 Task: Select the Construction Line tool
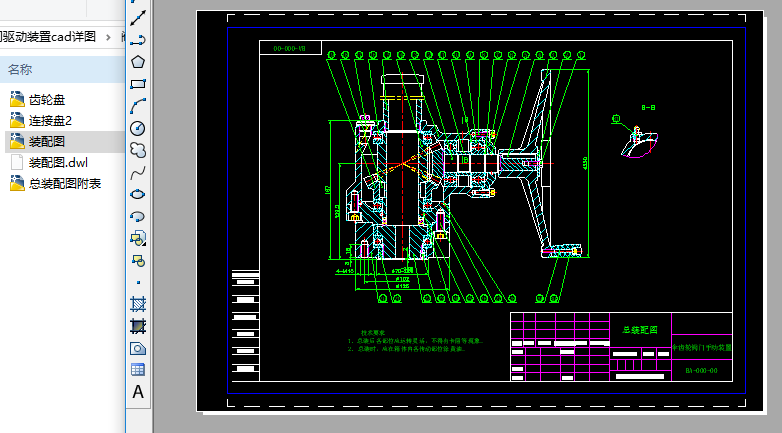[138, 16]
